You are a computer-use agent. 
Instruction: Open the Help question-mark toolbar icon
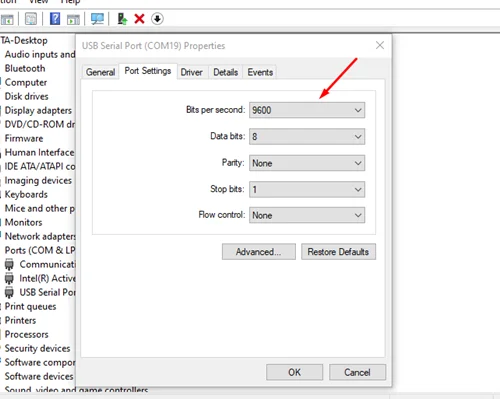pyautogui.click(x=55, y=19)
